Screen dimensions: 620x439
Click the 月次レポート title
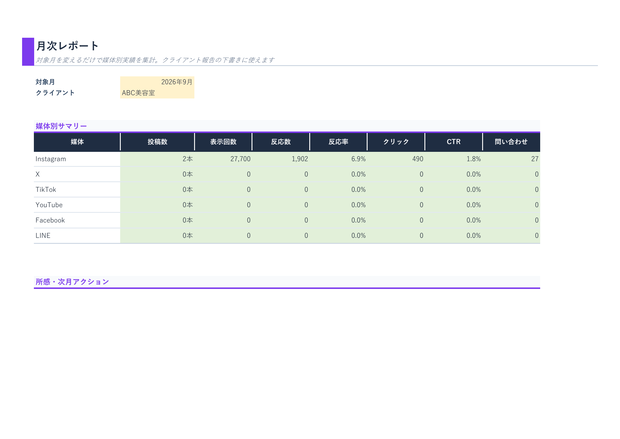(67, 46)
